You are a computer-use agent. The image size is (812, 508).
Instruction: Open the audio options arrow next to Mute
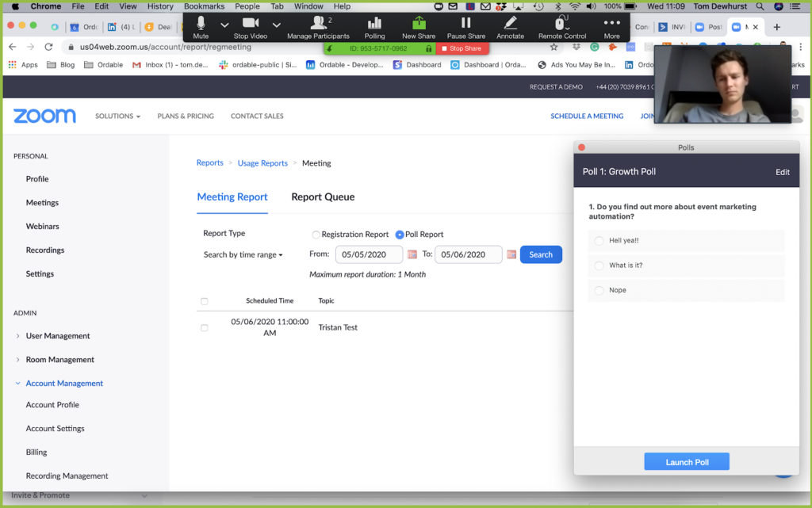pos(224,25)
